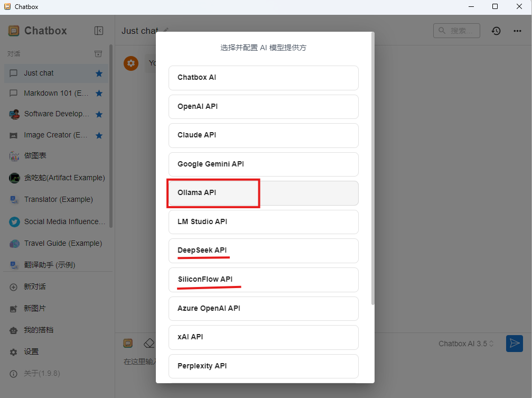The image size is (532, 398).
Task: Choose OpenAI API provider
Action: click(264, 107)
